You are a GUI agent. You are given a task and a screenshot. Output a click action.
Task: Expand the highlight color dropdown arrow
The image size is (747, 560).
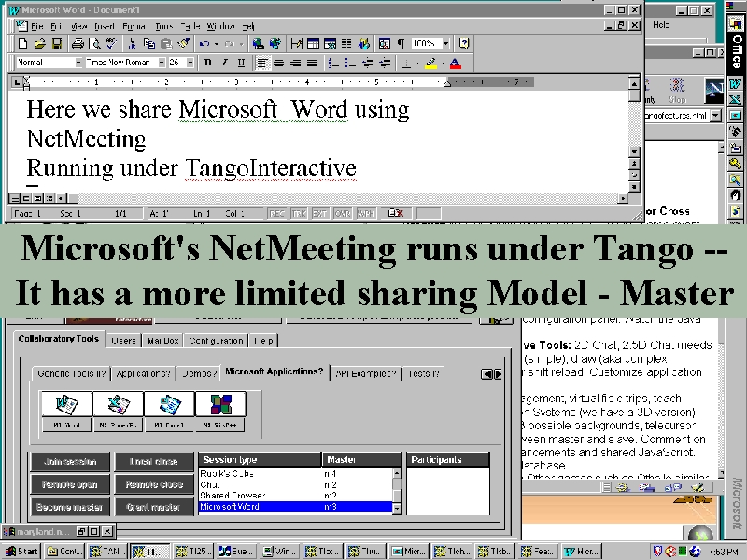click(x=443, y=63)
